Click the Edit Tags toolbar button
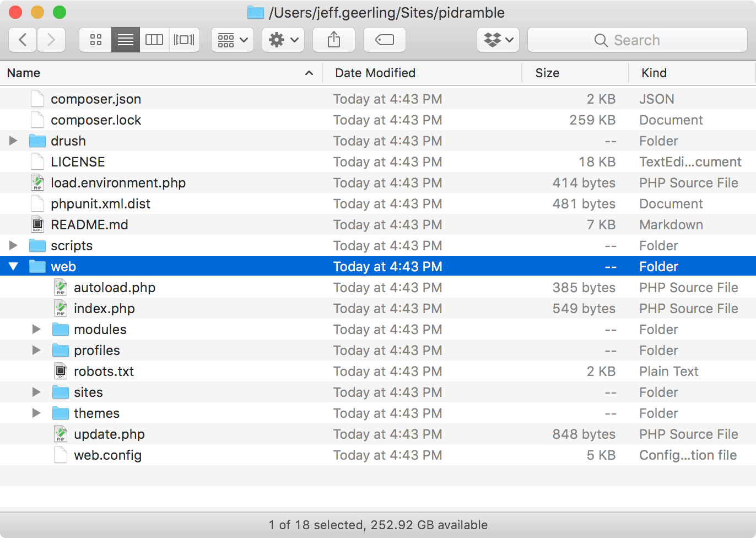The width and height of the screenshot is (756, 538). 385,40
